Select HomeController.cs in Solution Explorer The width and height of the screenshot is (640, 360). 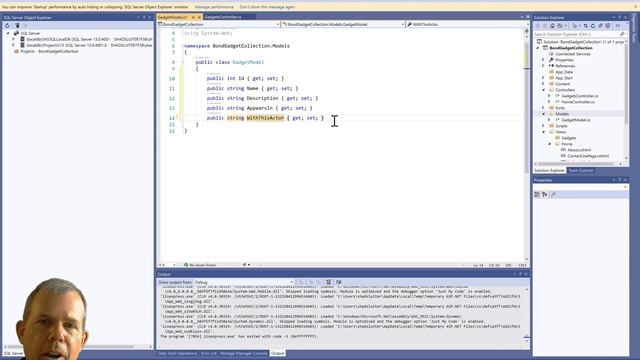(x=575, y=102)
